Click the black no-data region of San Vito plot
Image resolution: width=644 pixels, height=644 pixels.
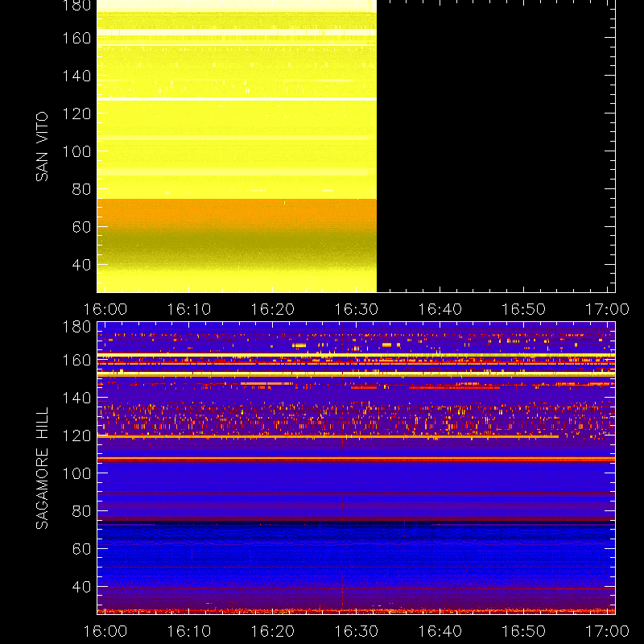(496, 147)
